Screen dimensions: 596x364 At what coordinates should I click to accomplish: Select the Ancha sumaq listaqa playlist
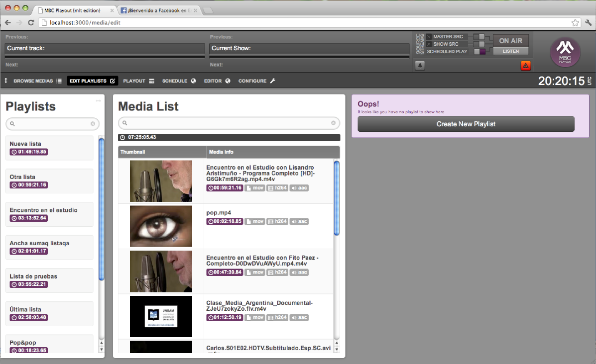(x=49, y=247)
